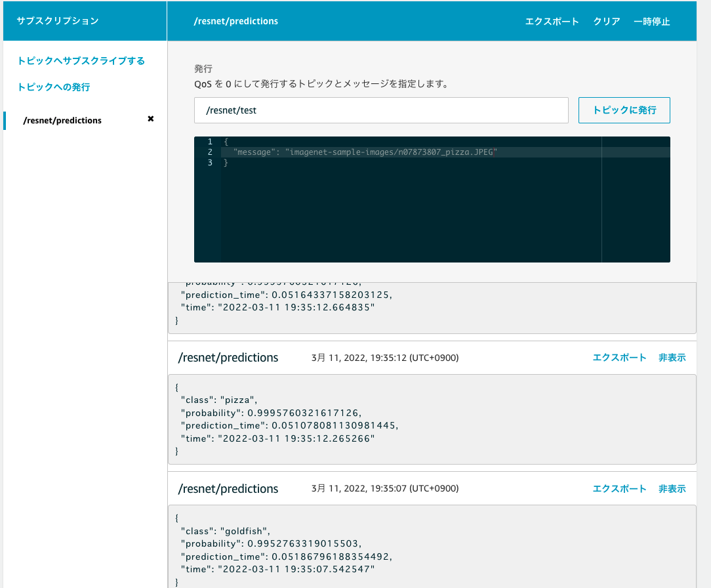
Task: Open the 'トピックへの発行' link
Action: [x=54, y=87]
